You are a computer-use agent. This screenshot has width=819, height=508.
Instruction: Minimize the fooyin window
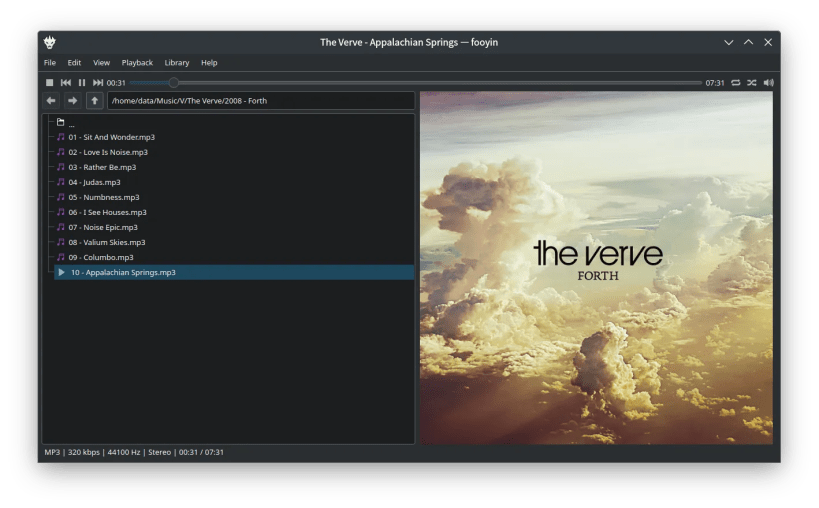[728, 42]
